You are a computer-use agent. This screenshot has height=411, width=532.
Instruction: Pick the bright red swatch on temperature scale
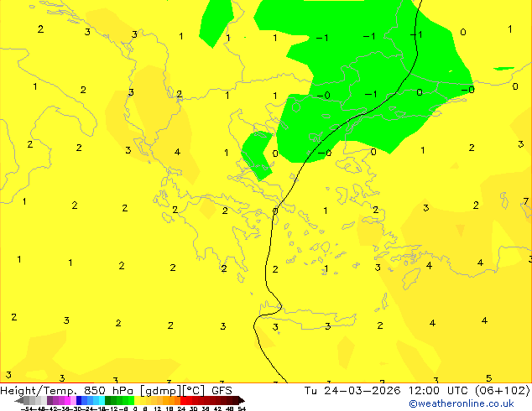[183, 400]
